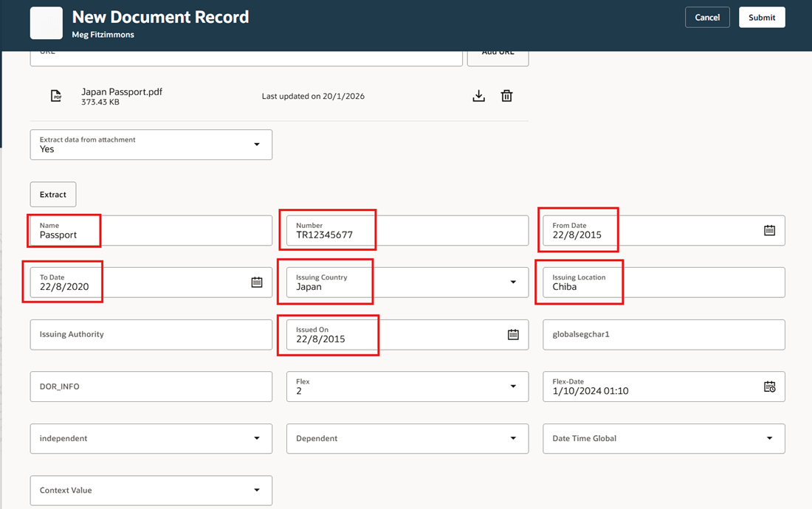
Task: Click the partially visible Add URL button
Action: coord(498,58)
